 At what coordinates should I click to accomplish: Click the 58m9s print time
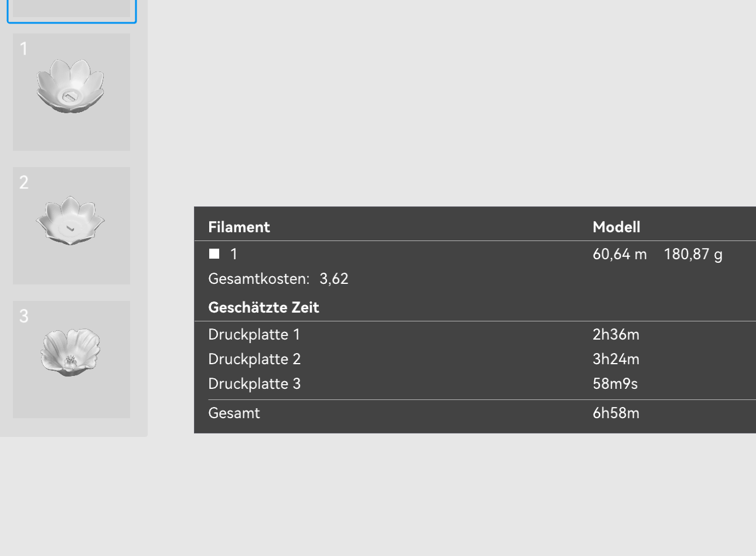coord(615,384)
